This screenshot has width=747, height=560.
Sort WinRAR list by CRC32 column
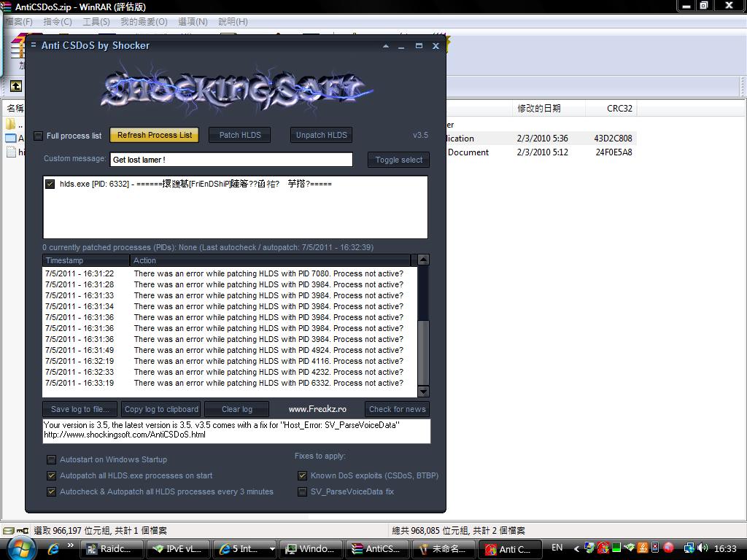click(611, 108)
